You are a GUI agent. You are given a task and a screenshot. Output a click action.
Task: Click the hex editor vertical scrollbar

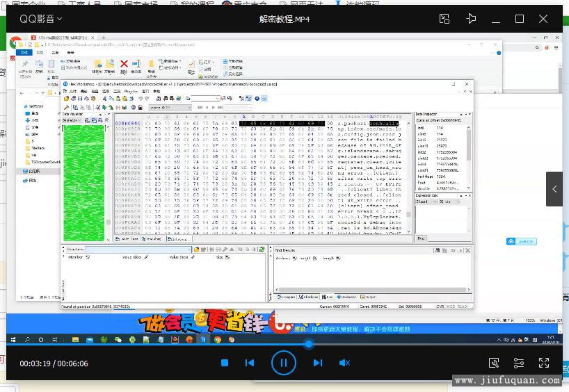408,177
